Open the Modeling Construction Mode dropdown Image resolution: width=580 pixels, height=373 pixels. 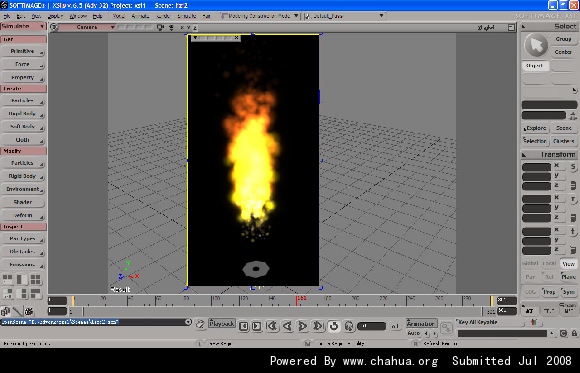260,16
